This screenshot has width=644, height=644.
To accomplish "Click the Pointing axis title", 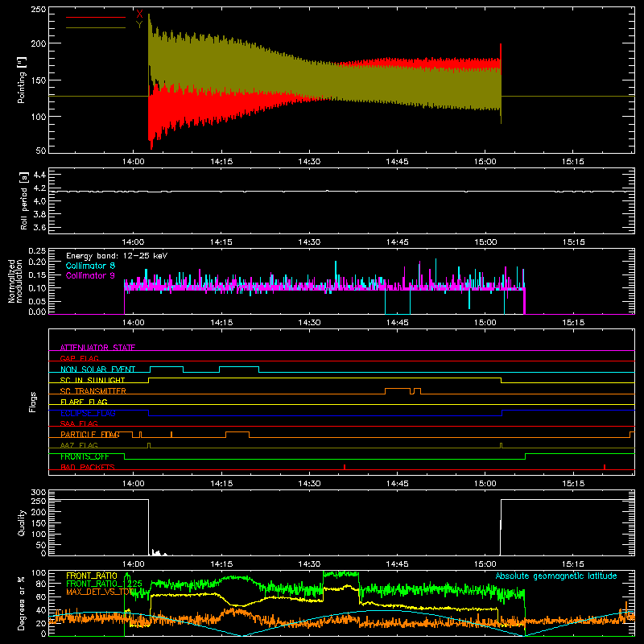I will 22,80.
